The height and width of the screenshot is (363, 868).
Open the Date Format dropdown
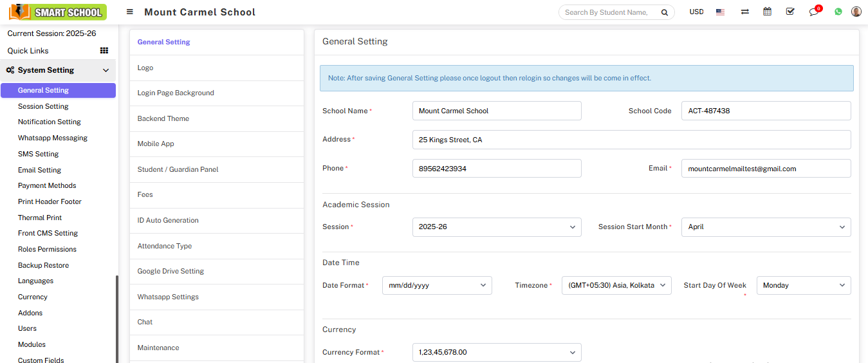(x=437, y=286)
